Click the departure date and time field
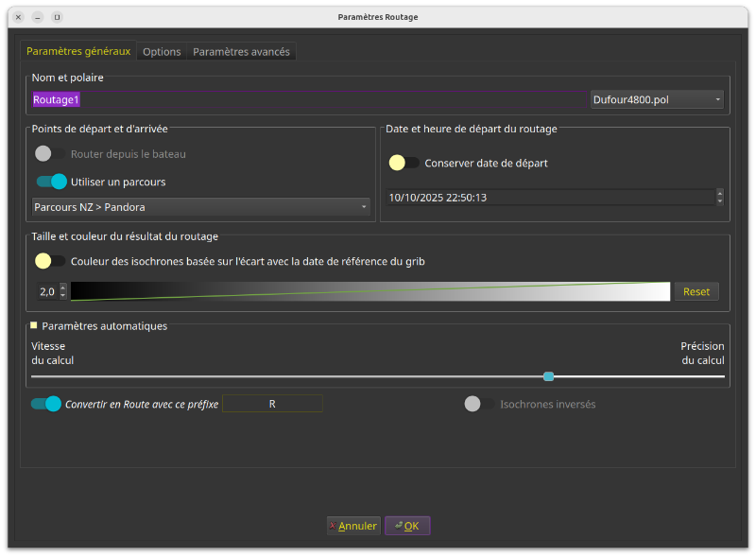The width and height of the screenshot is (756, 557). click(550, 198)
